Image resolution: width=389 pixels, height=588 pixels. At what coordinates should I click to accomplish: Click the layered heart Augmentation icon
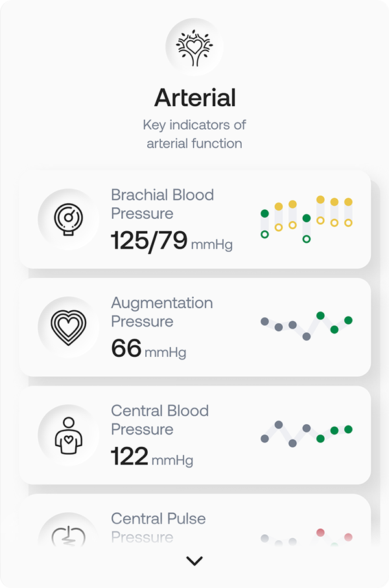coord(68,327)
